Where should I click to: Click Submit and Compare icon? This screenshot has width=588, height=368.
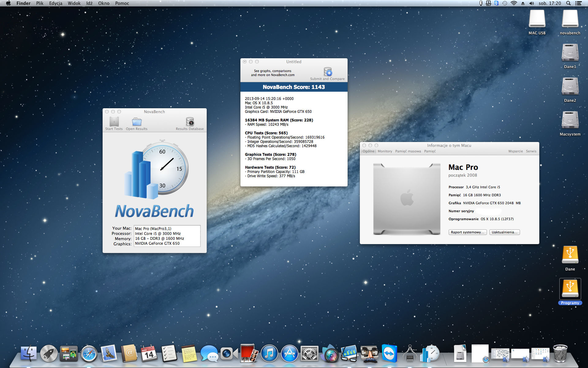point(328,72)
